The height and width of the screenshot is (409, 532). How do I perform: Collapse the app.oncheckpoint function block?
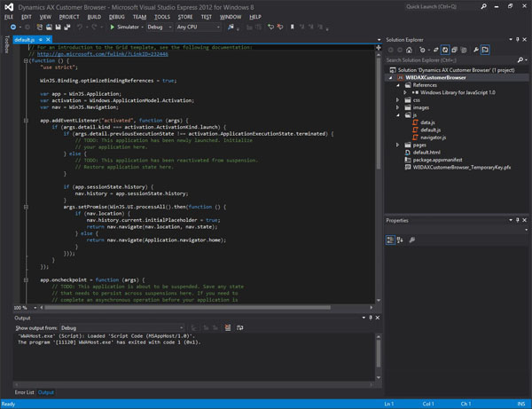point(26,280)
